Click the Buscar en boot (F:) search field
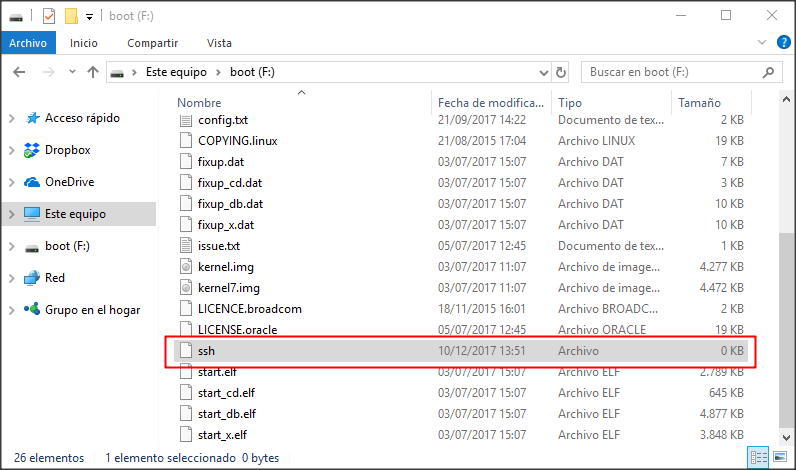796x470 pixels. tap(672, 73)
